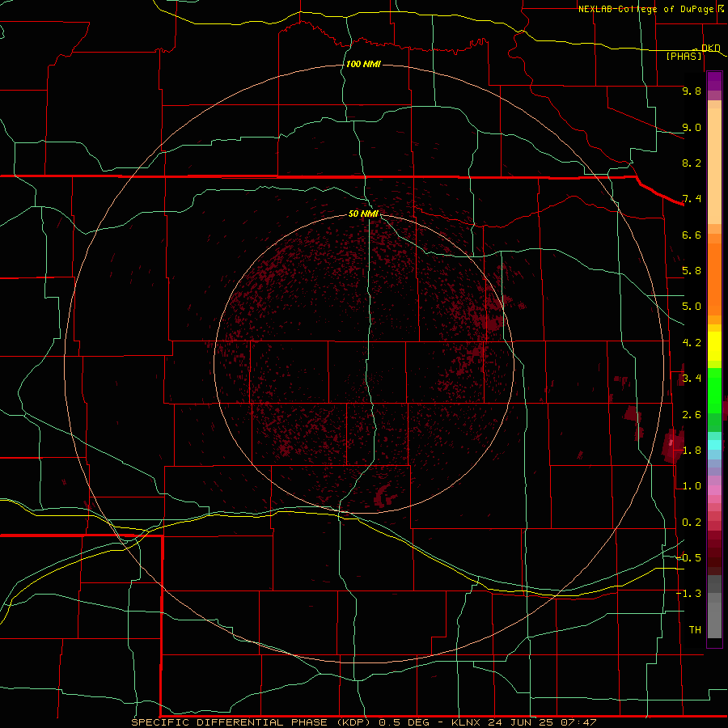The image size is (728, 728).
Task: Click the 6.6 legend value
Action: (x=692, y=235)
